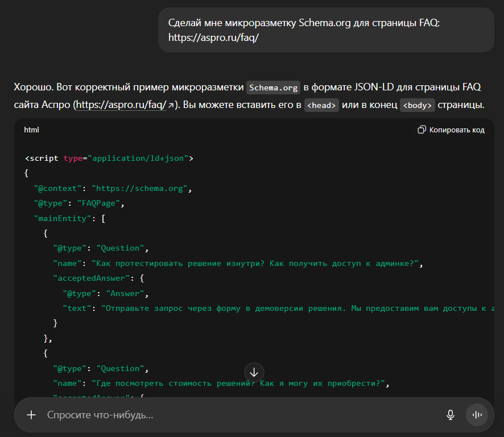Select the "FAQPage" value in the JSON

98,203
